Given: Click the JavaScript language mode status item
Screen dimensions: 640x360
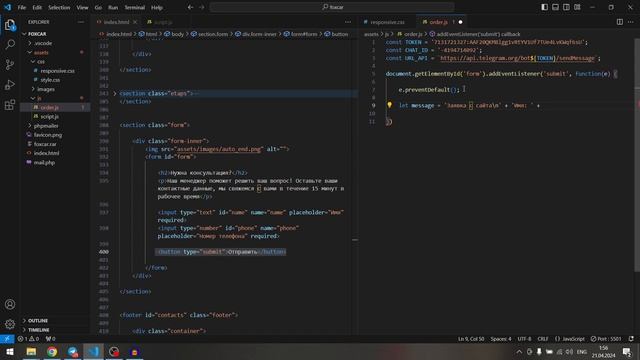Looking at the screenshot, I should [x=570, y=339].
